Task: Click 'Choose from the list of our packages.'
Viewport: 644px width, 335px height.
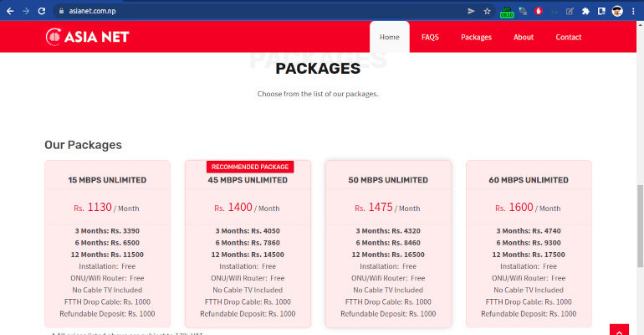Action: click(318, 94)
